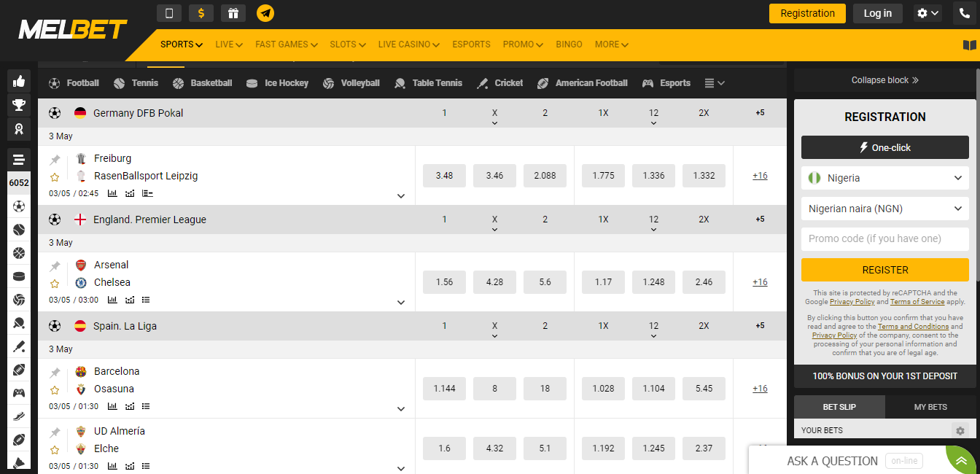
Task: Open bet slip settings gear icon
Action: point(960,431)
